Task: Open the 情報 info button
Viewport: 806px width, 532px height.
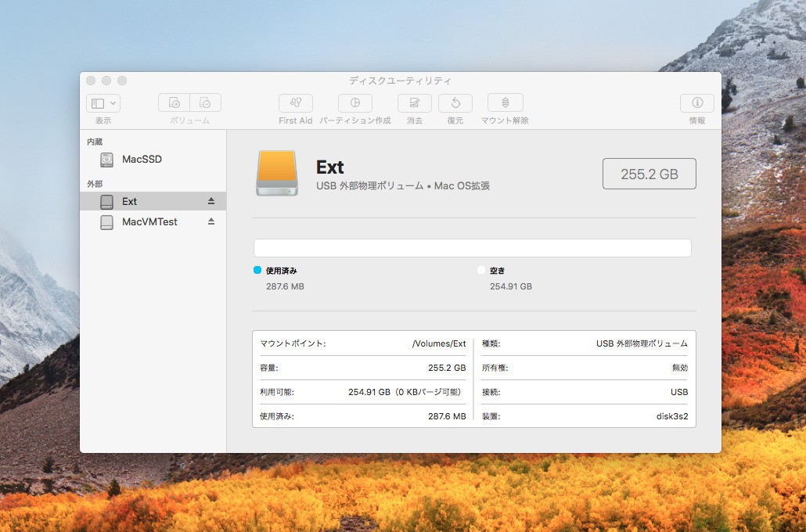Action: coord(696,103)
